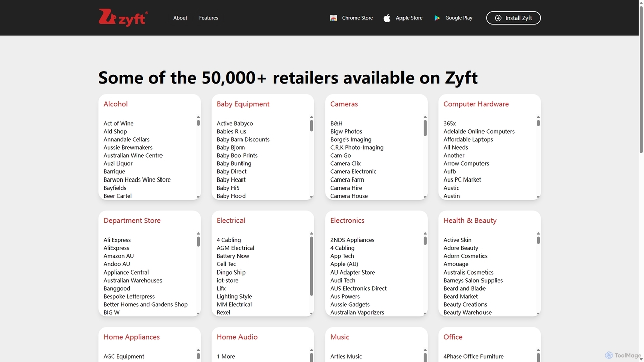Click the Alcohol list scroll-up arrow
Image resolution: width=644 pixels, height=362 pixels.
coord(198,117)
